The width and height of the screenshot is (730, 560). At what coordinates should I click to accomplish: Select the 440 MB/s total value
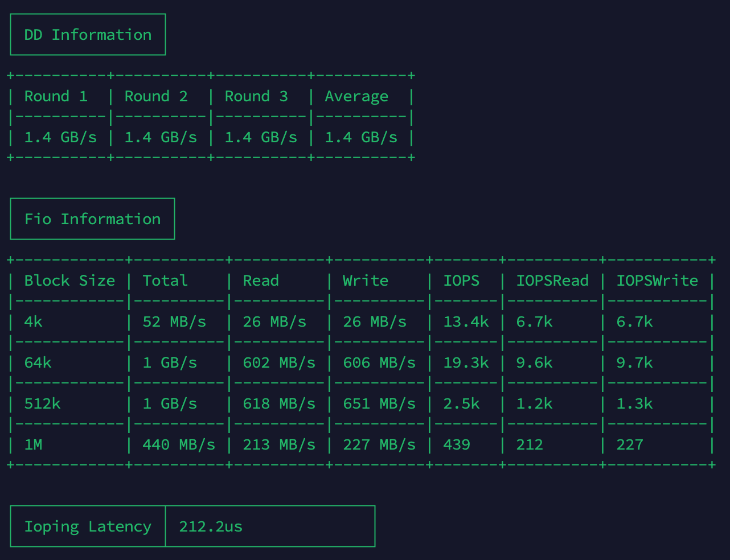pyautogui.click(x=179, y=444)
